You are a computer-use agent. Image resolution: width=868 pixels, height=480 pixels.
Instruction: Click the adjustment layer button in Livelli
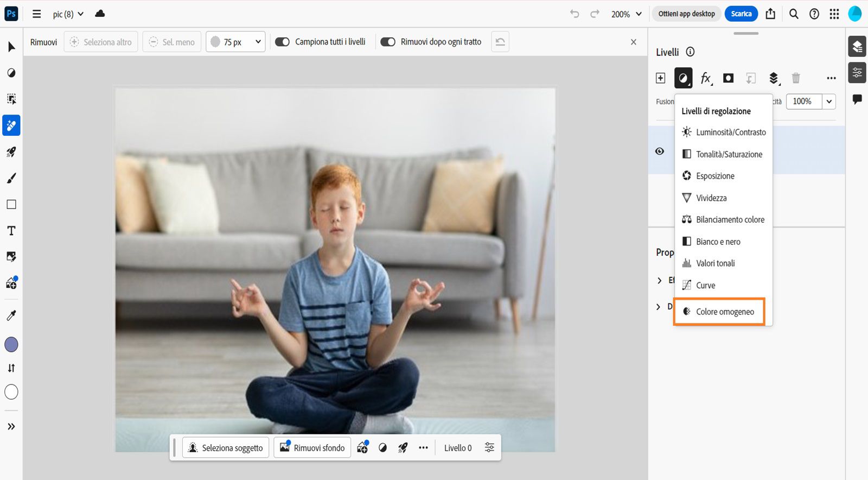684,78
